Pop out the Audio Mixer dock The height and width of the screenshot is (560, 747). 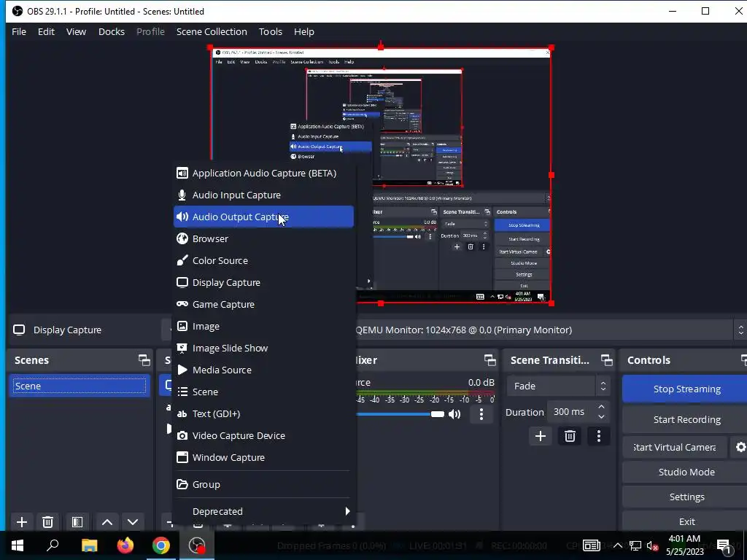pos(489,360)
